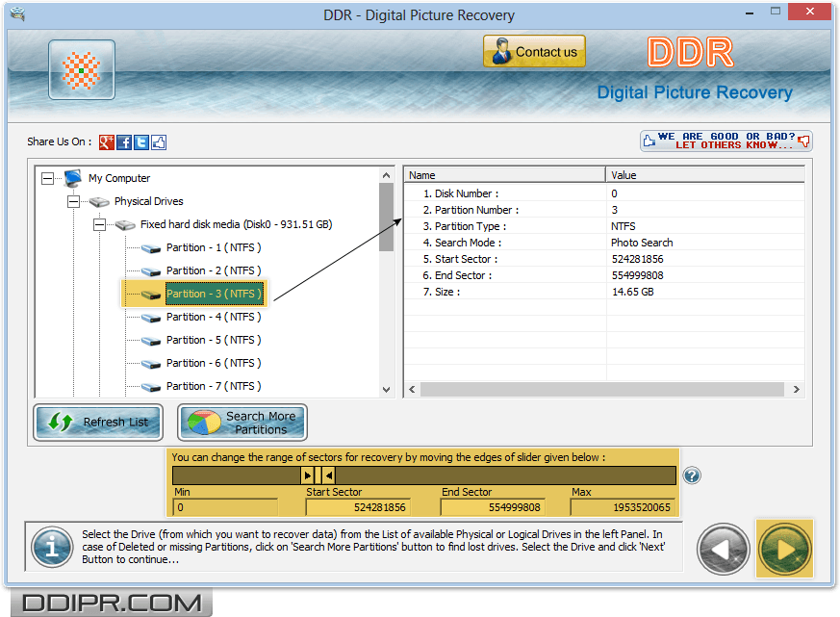Viewport: 840px width, 617px height.
Task: Click the Refresh List button
Action: tap(98, 423)
